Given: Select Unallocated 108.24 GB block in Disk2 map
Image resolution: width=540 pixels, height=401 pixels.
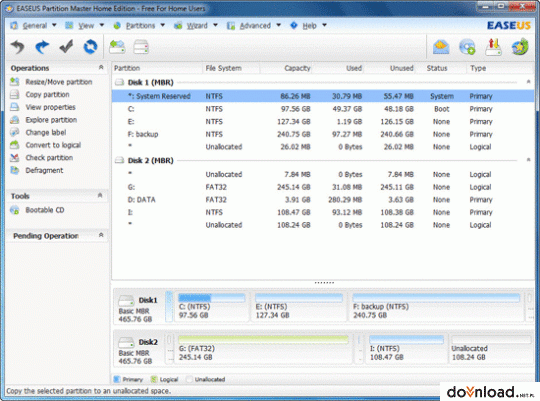Looking at the screenshot, I should pos(491,349).
